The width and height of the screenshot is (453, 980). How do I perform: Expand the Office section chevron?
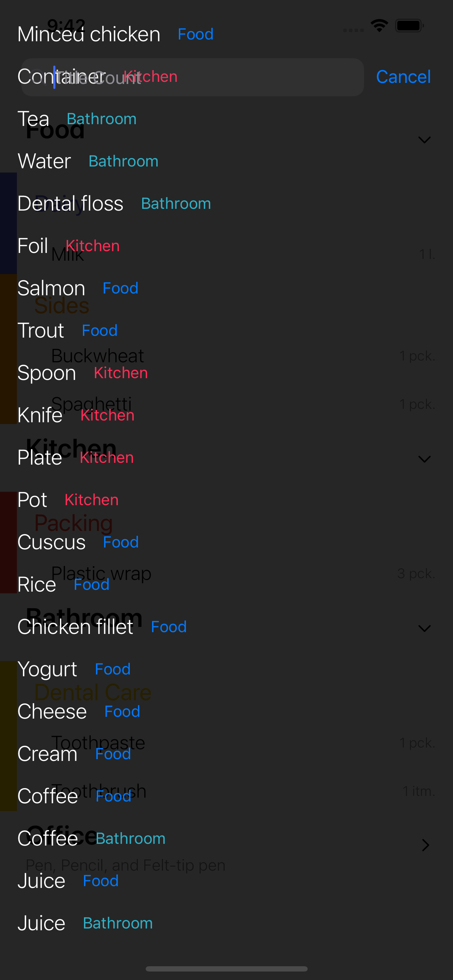click(425, 845)
